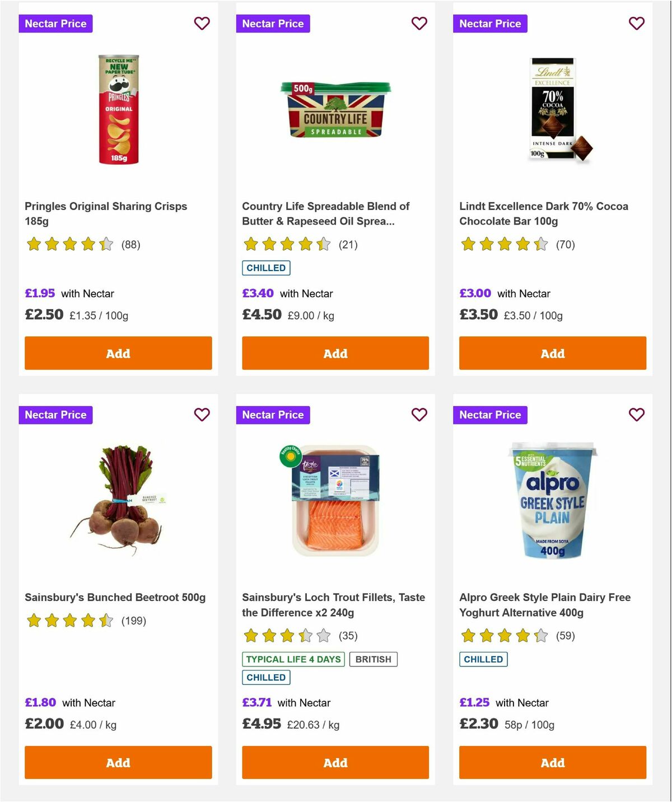The width and height of the screenshot is (672, 802).
Task: Expand CHILLED details on trout fillets
Action: pyautogui.click(x=266, y=677)
